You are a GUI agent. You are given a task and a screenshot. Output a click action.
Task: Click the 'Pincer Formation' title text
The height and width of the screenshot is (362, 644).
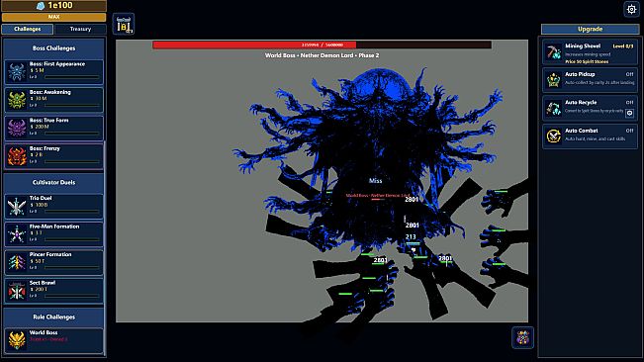[50, 254]
